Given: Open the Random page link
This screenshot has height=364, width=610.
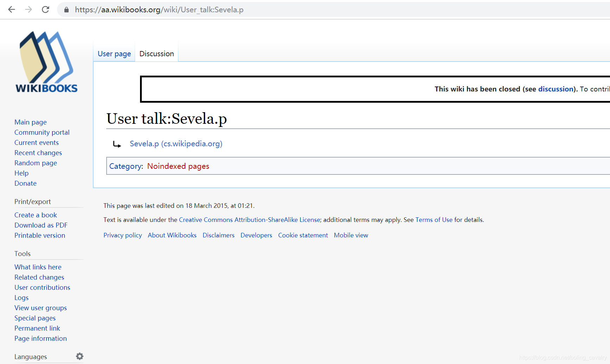Looking at the screenshot, I should click(36, 163).
